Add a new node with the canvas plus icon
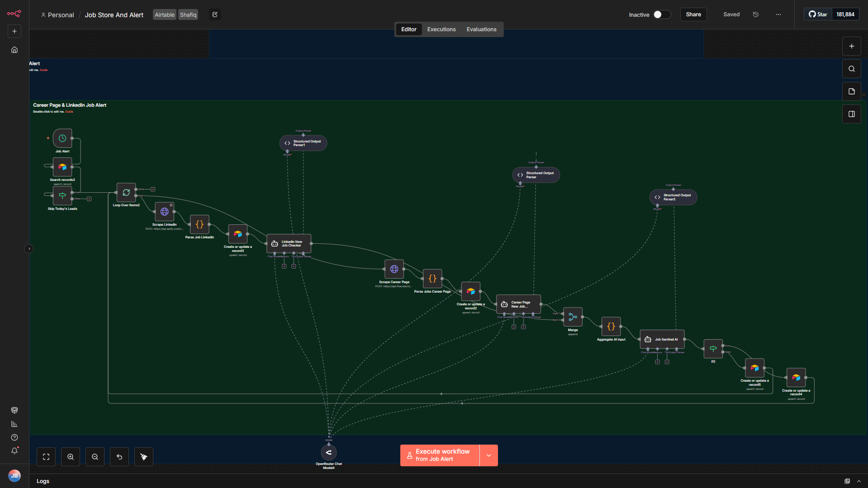Image resolution: width=868 pixels, height=488 pixels. pos(851,46)
